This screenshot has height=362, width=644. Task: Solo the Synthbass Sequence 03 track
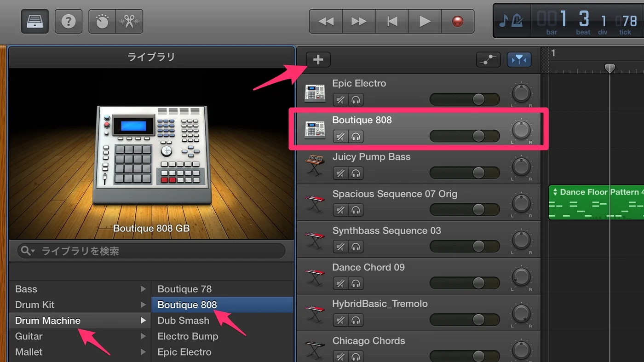click(x=356, y=247)
